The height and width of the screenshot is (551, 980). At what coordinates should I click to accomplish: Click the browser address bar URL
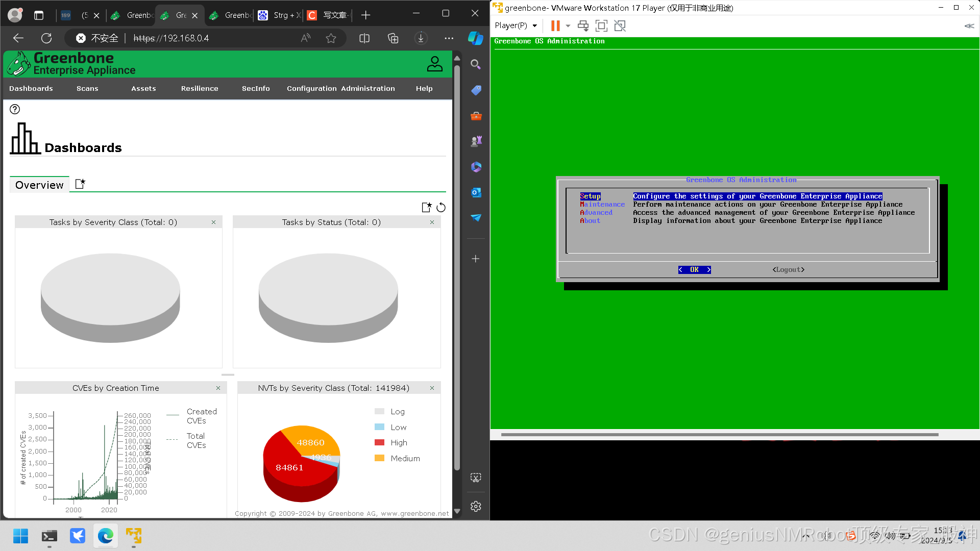(171, 38)
